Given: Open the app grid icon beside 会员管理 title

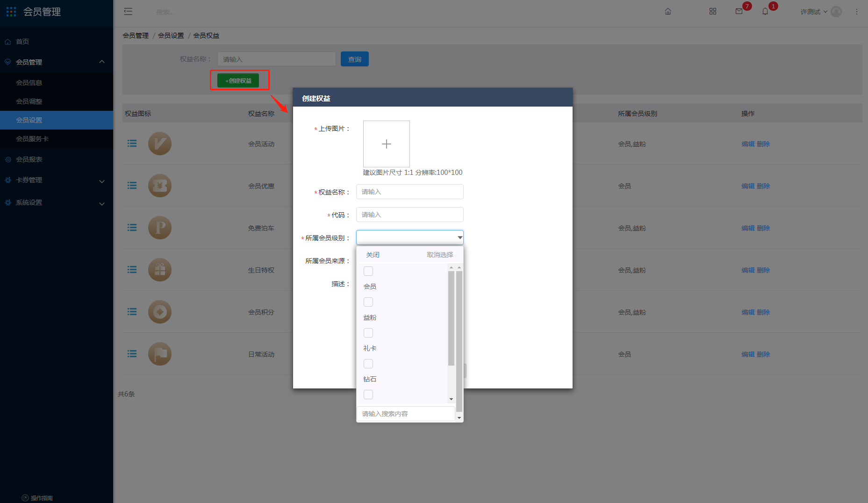Looking at the screenshot, I should point(11,12).
